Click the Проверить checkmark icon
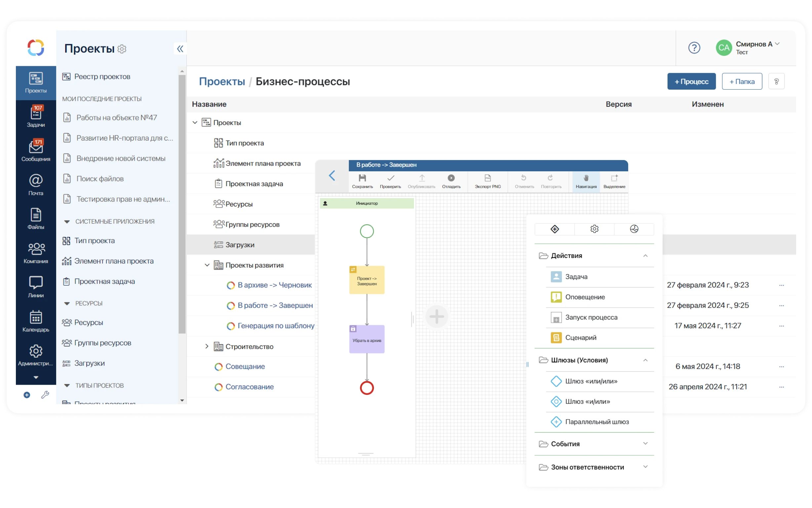812x508 pixels. click(390, 178)
